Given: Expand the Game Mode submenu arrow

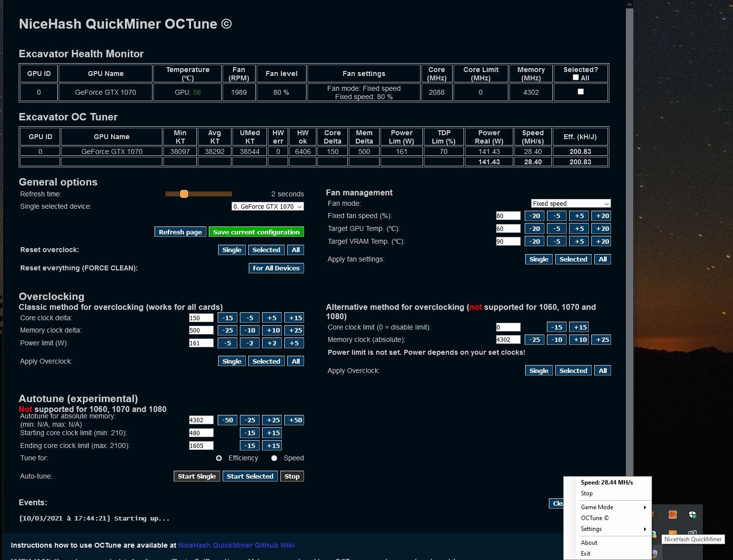Looking at the screenshot, I should coord(645,507).
